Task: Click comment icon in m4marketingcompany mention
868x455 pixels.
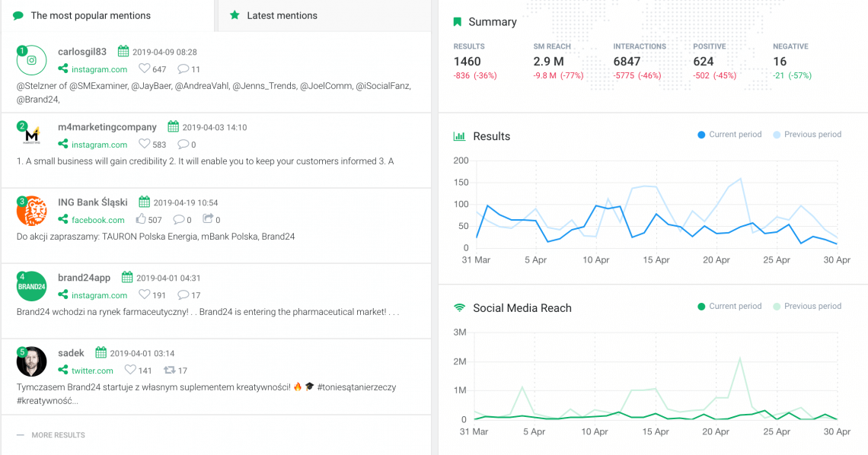Action: pos(183,145)
